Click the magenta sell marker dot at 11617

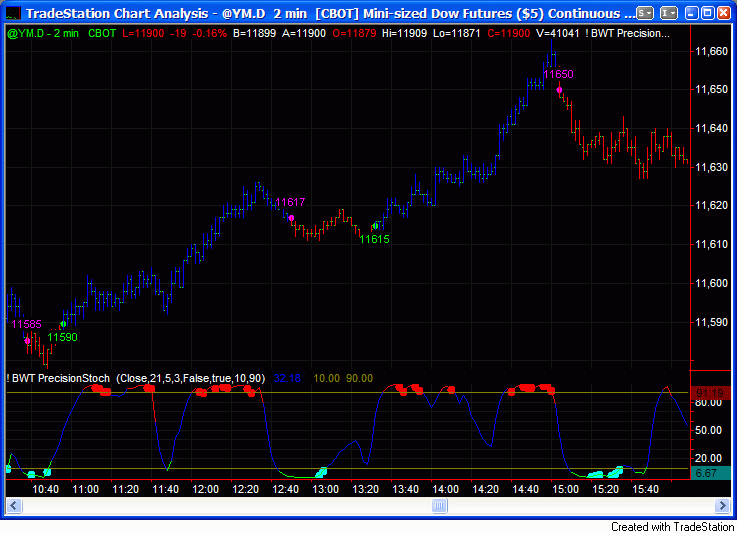pyautogui.click(x=291, y=218)
